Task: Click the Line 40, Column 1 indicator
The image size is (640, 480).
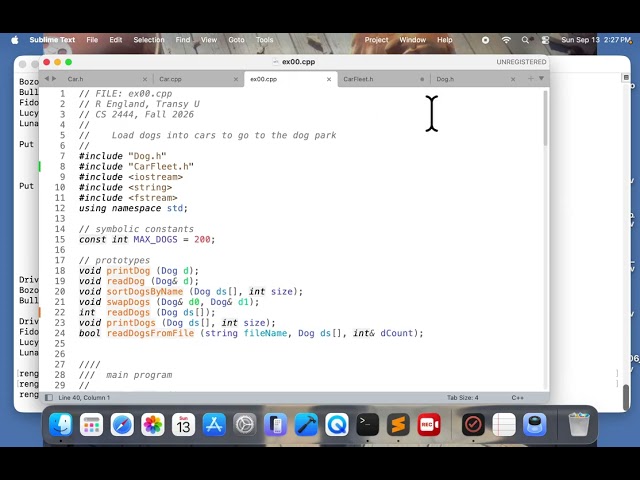Action: pos(84,398)
